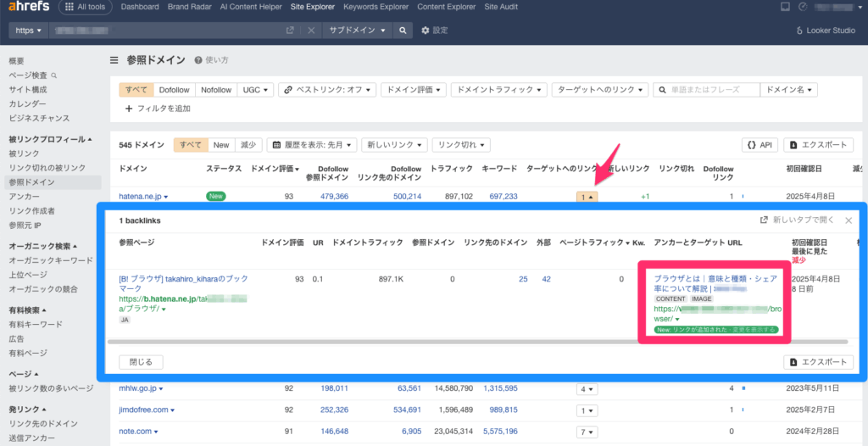Click the ブラウザとは anchor link
This screenshot has height=446, width=868.
click(x=715, y=283)
